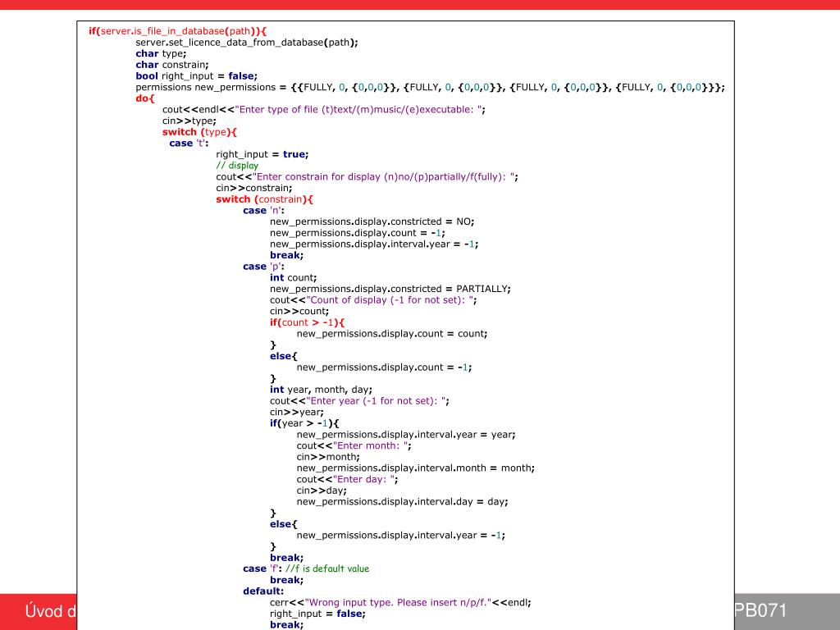Viewport: 840px width, 630px height.
Task: Click the 'cin>>day;' line
Action: (x=322, y=491)
